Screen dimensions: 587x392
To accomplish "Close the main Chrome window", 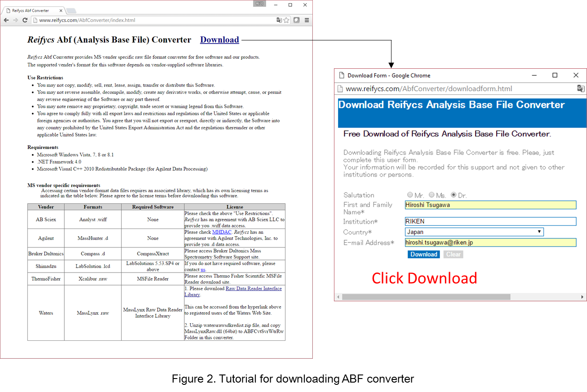I will (305, 5).
